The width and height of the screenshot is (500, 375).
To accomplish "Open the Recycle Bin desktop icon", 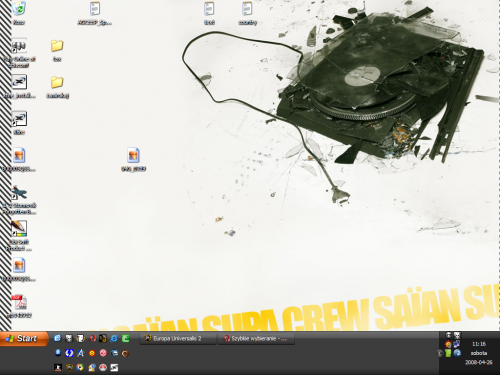I will (x=19, y=13).
